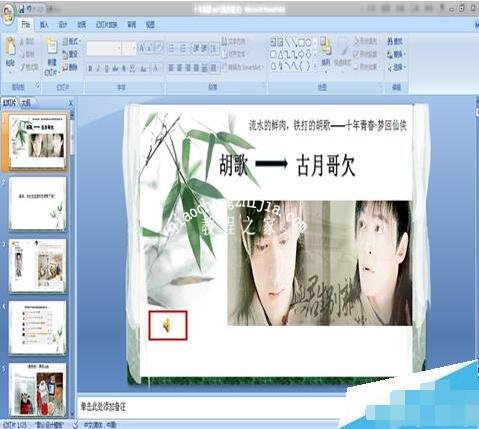
Task: Click the spell check icon in status bar
Action: (76, 424)
